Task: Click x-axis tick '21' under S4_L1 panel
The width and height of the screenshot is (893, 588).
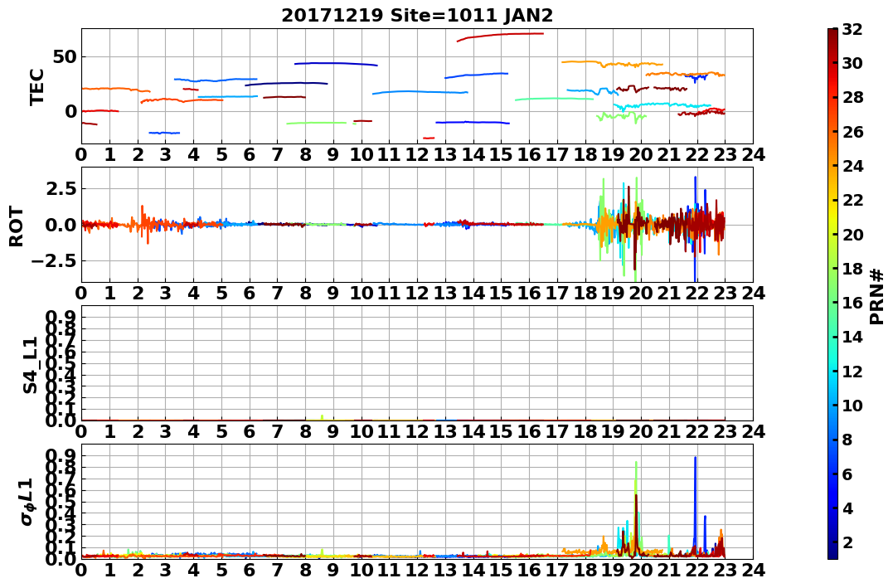Action: (669, 431)
